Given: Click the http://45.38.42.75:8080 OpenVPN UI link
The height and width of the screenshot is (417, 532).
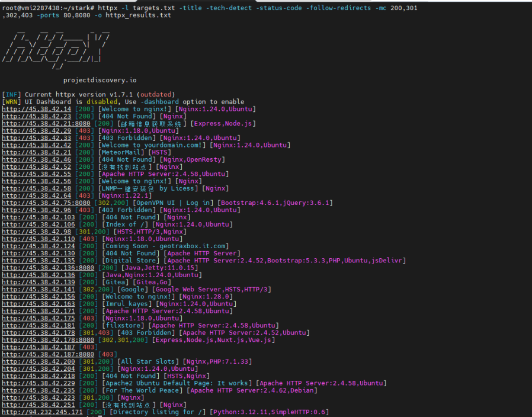Looking at the screenshot, I should point(46,203).
